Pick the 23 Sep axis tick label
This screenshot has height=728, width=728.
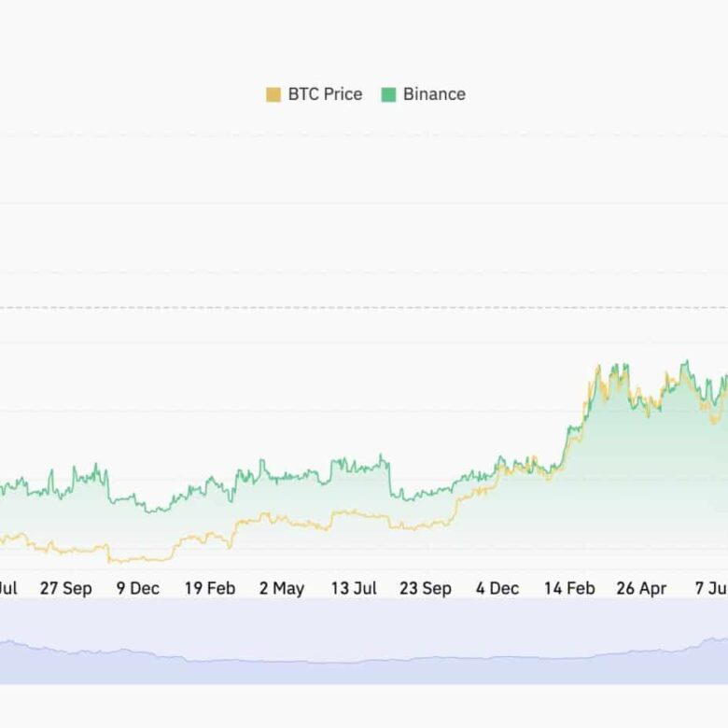coord(426,589)
